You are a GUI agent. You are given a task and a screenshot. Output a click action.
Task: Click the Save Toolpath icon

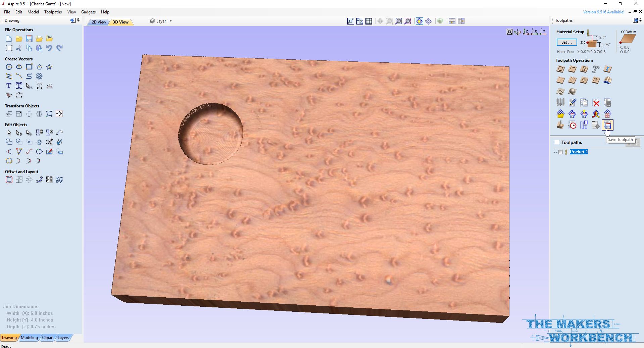[608, 125]
